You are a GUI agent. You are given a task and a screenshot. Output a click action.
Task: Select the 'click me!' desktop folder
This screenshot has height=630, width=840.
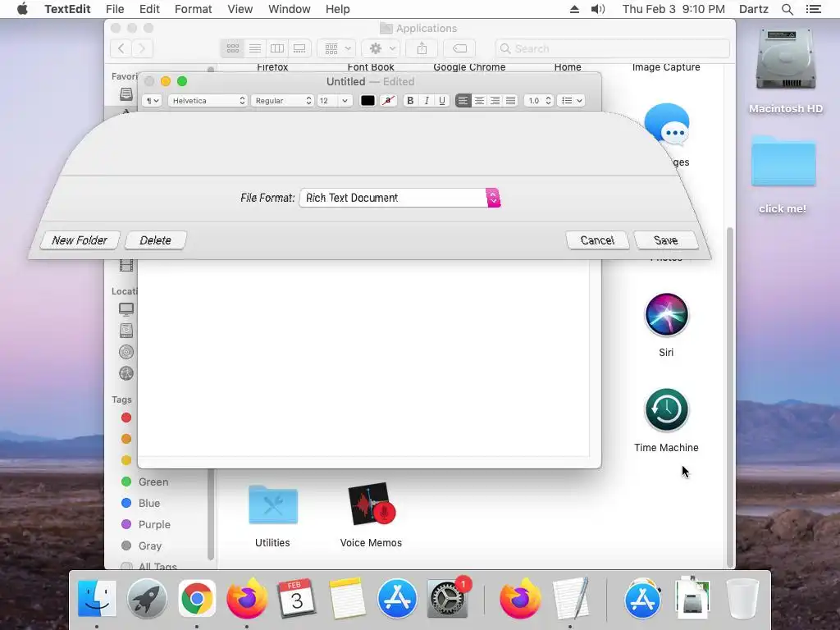783,161
